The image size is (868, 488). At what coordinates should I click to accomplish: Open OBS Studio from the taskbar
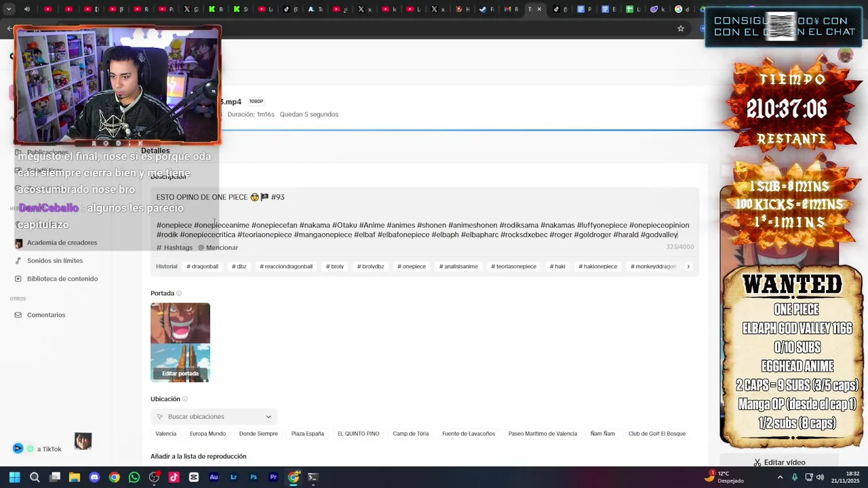[154, 477]
